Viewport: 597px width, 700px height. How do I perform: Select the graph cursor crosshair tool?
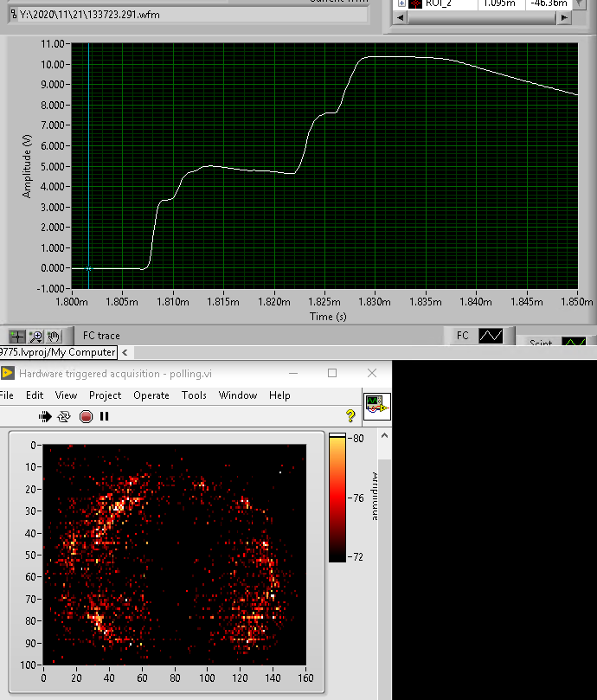coord(17,336)
